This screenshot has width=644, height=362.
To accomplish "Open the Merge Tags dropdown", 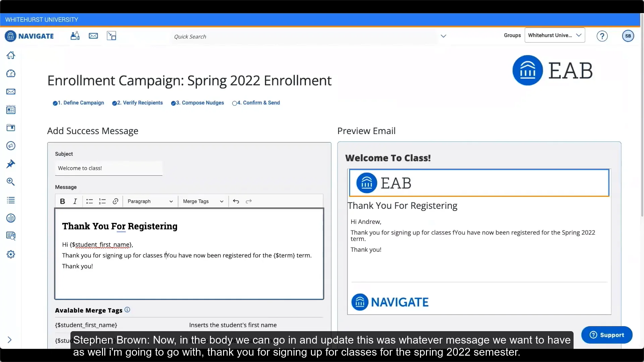I will [x=203, y=201].
